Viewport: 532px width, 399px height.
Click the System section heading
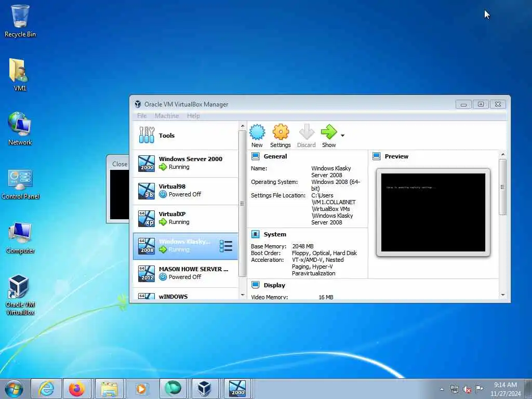click(275, 234)
